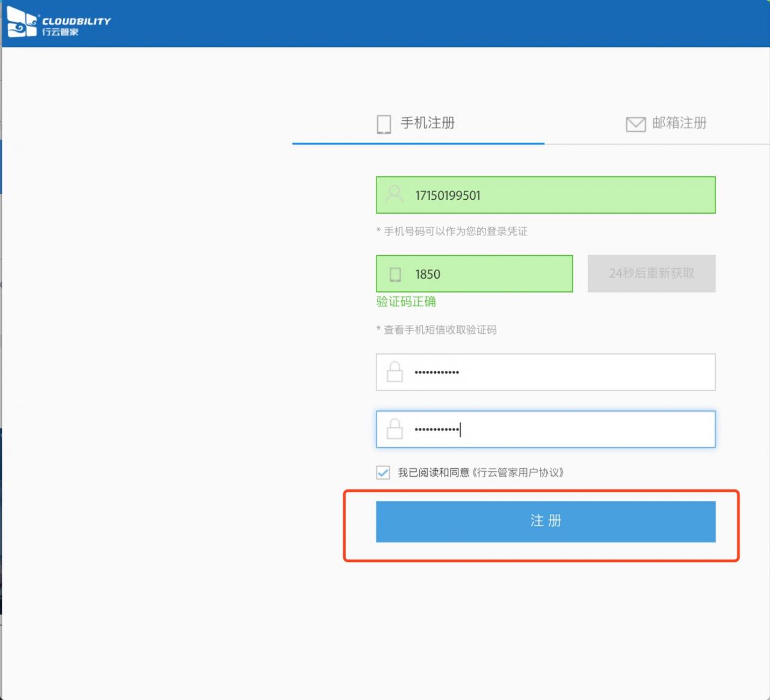Click the green 验证码正确 status message
The width and height of the screenshot is (770, 700).
(406, 302)
